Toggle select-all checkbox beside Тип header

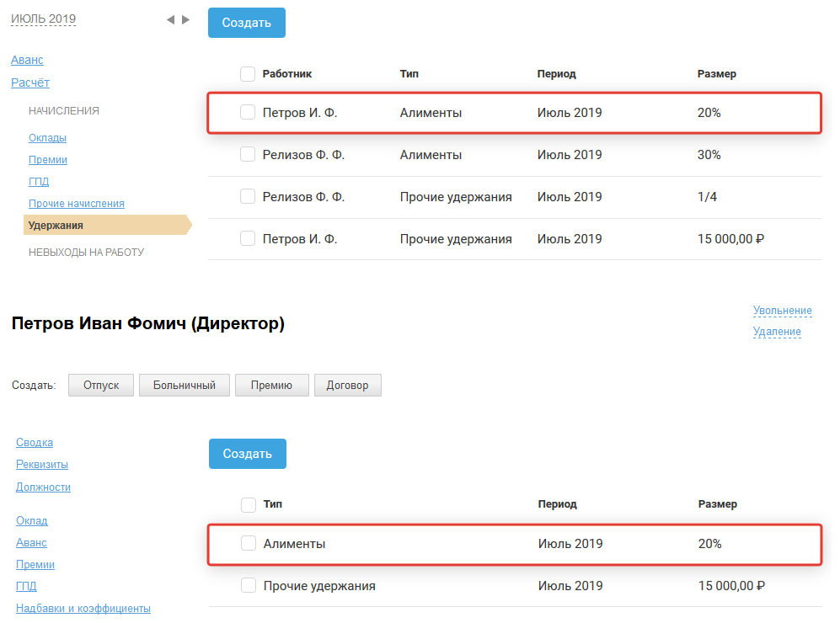[x=249, y=505]
